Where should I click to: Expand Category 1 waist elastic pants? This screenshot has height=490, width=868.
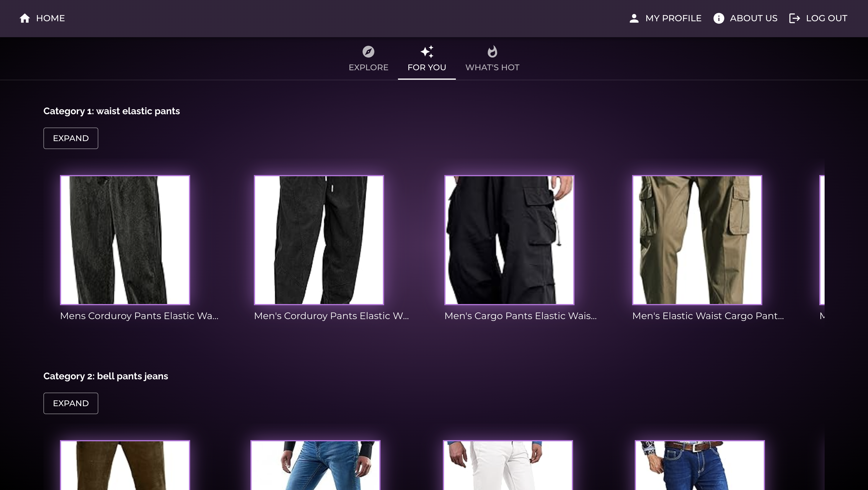[71, 138]
